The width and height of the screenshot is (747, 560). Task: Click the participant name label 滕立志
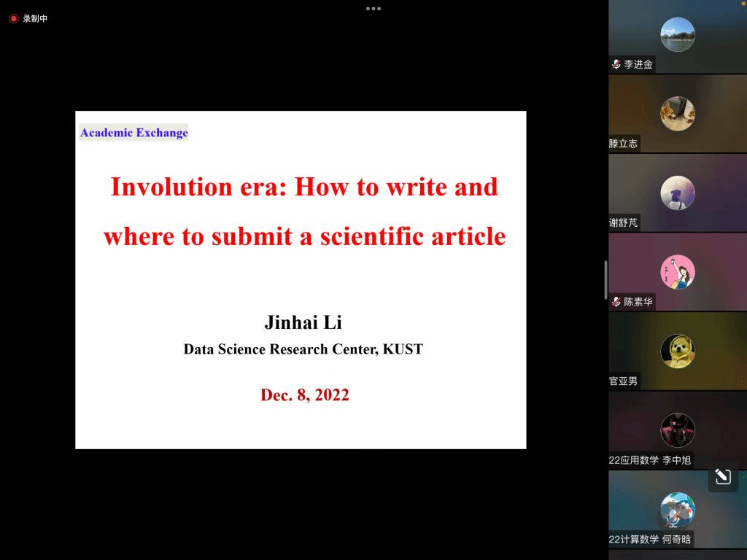tap(624, 144)
